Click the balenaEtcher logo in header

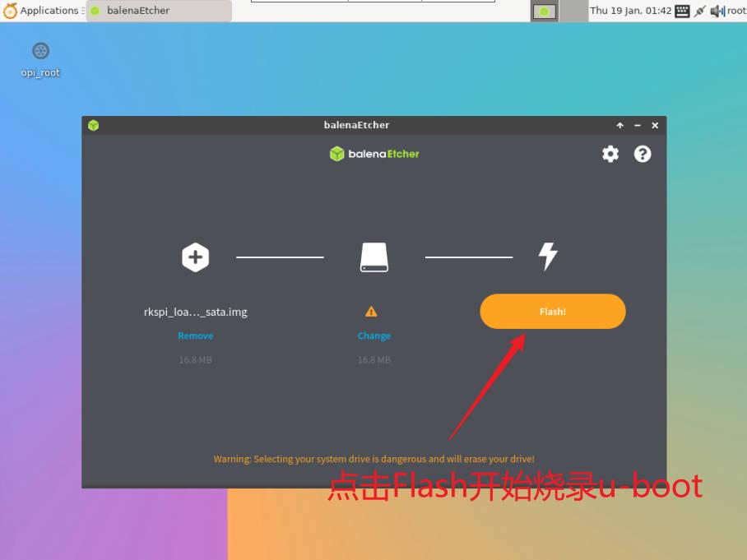[374, 154]
